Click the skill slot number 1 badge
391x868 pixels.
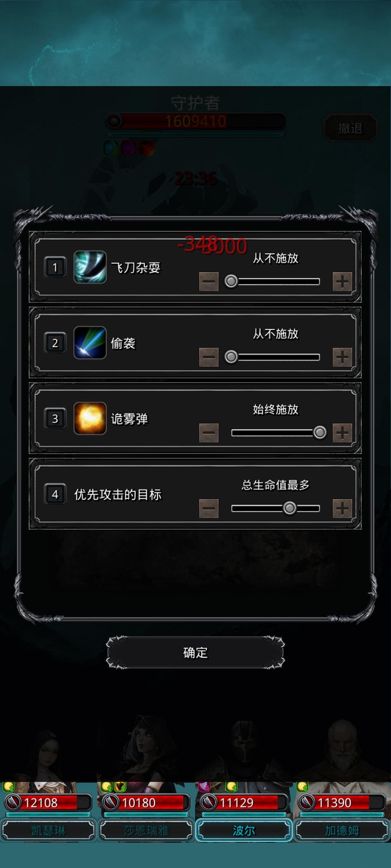[x=55, y=267]
